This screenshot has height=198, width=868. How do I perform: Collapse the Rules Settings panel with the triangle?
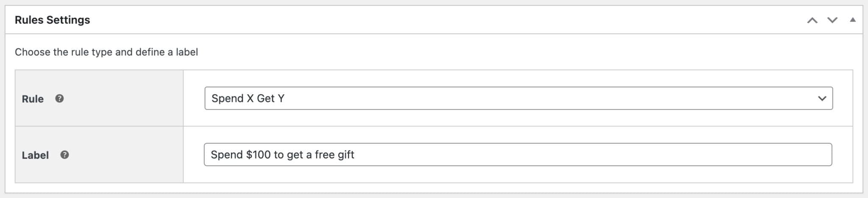tap(853, 20)
